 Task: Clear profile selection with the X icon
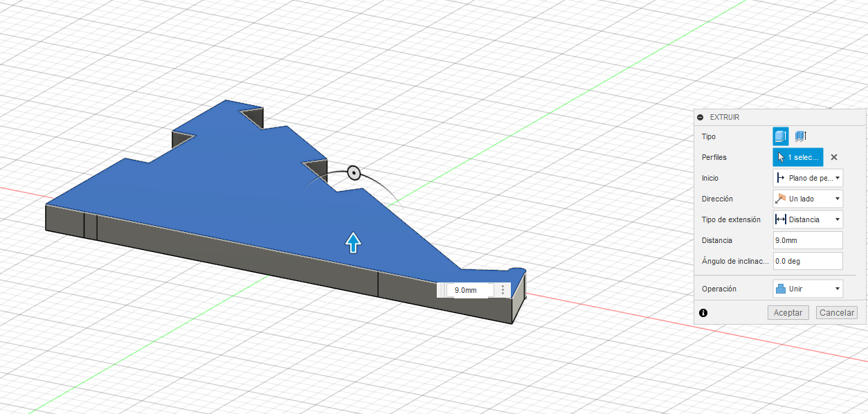833,157
